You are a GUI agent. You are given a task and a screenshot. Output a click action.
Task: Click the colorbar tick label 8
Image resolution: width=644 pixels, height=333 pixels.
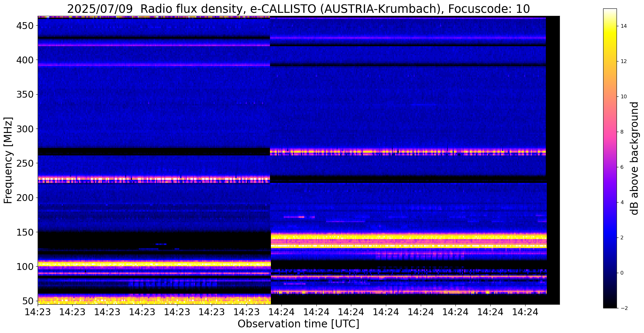[622, 132]
